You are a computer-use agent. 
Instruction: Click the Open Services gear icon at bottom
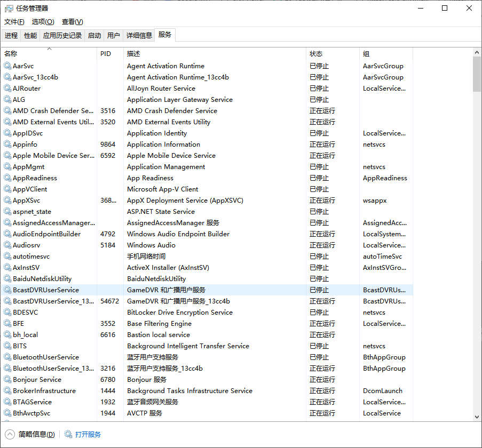tap(68, 434)
